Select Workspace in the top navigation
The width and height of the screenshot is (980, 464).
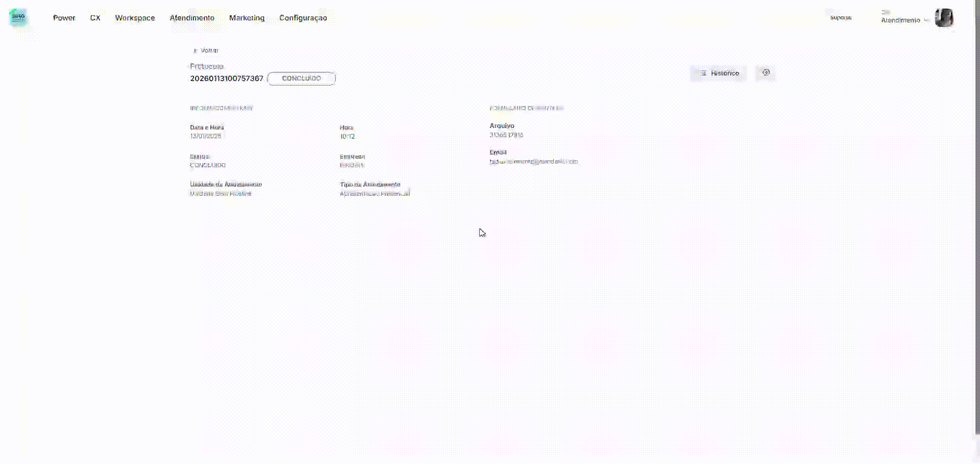(135, 18)
